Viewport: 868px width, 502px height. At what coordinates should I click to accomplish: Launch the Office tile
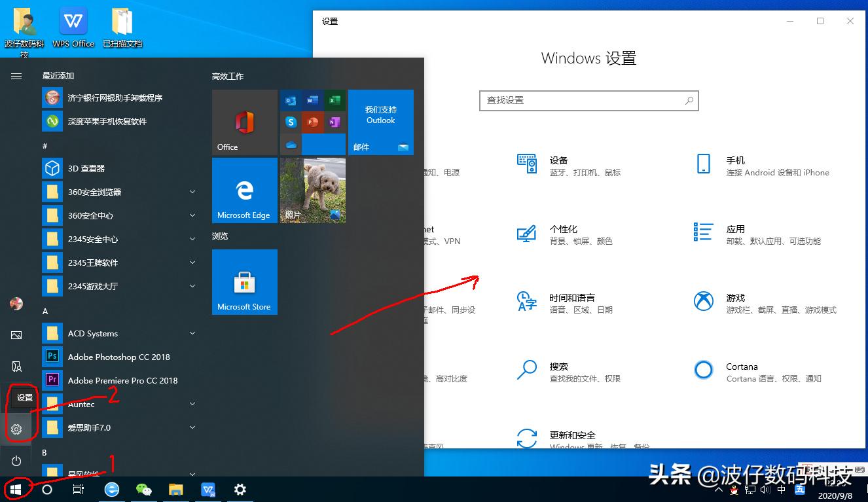pyautogui.click(x=244, y=122)
